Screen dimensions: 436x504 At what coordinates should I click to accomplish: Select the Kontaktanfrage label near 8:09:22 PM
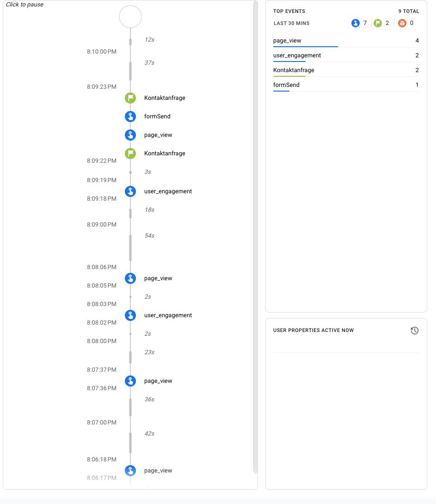point(165,154)
